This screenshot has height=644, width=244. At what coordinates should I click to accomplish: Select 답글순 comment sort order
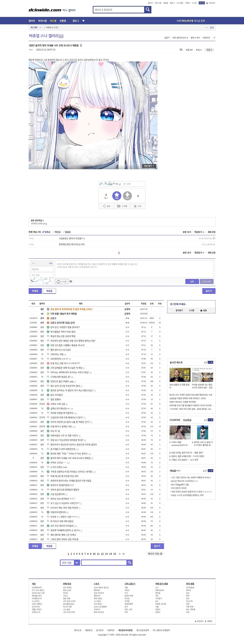coord(67,232)
